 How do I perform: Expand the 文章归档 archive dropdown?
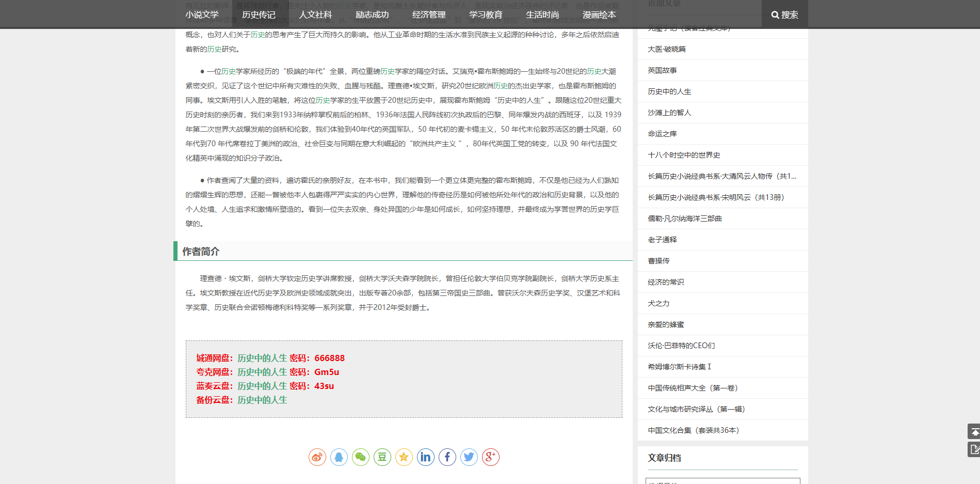pos(722,481)
